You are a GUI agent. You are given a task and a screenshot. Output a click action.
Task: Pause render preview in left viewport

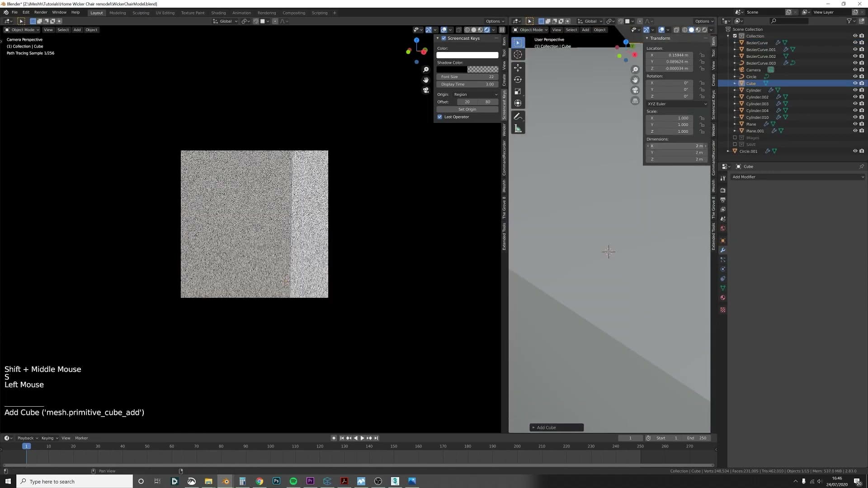[x=502, y=30]
